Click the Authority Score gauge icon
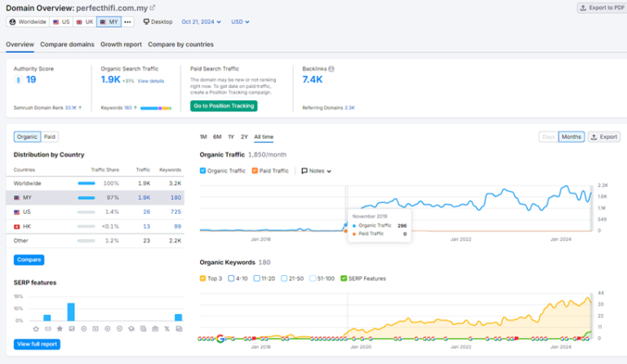The image size is (627, 364). (18, 79)
